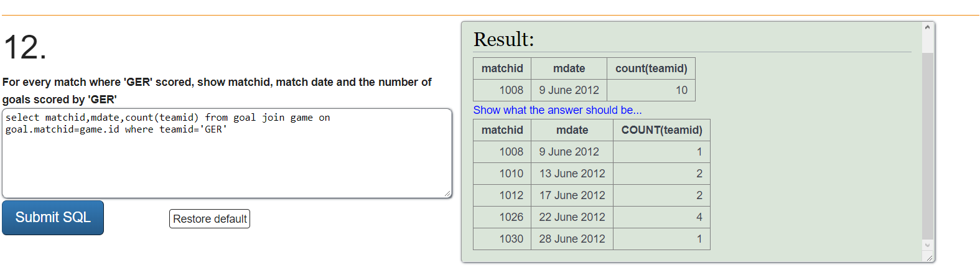The height and width of the screenshot is (280, 980).
Task: Click the 28 June 2012 date cell
Action: (x=572, y=239)
